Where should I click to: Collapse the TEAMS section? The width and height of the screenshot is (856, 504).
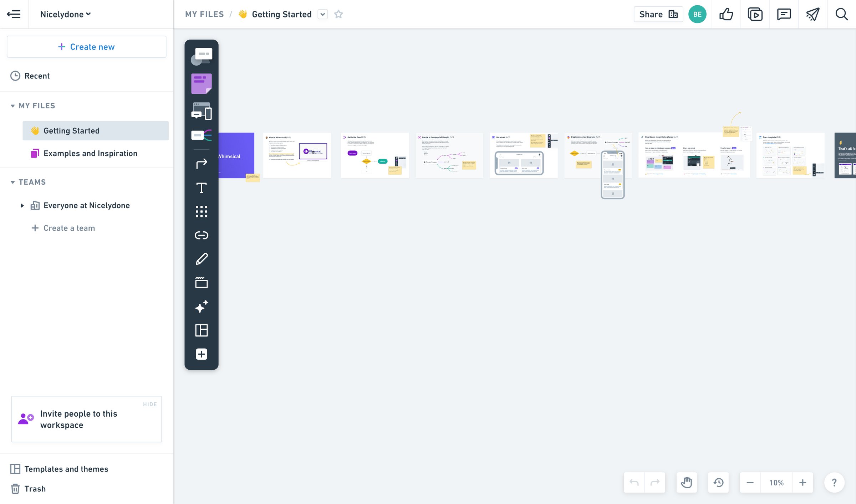[x=13, y=182]
